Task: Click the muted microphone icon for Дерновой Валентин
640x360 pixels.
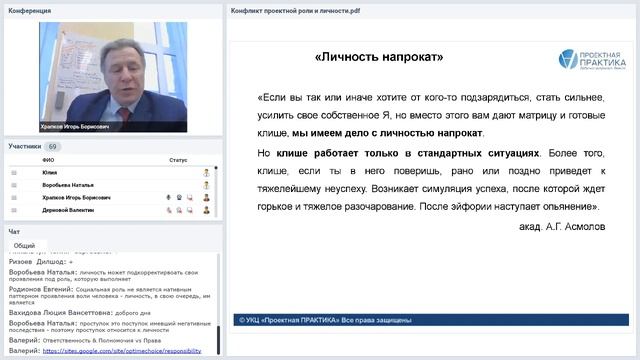Action: click(169, 210)
